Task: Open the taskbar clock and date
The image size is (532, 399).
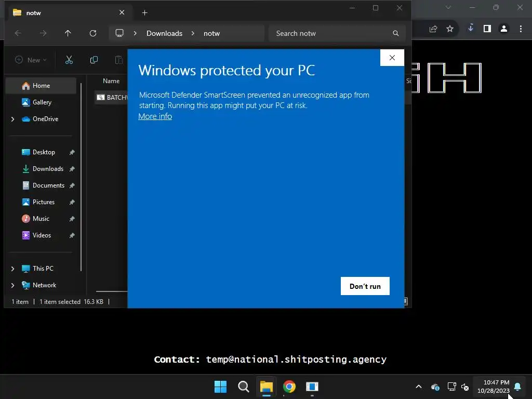Action: coord(494,387)
